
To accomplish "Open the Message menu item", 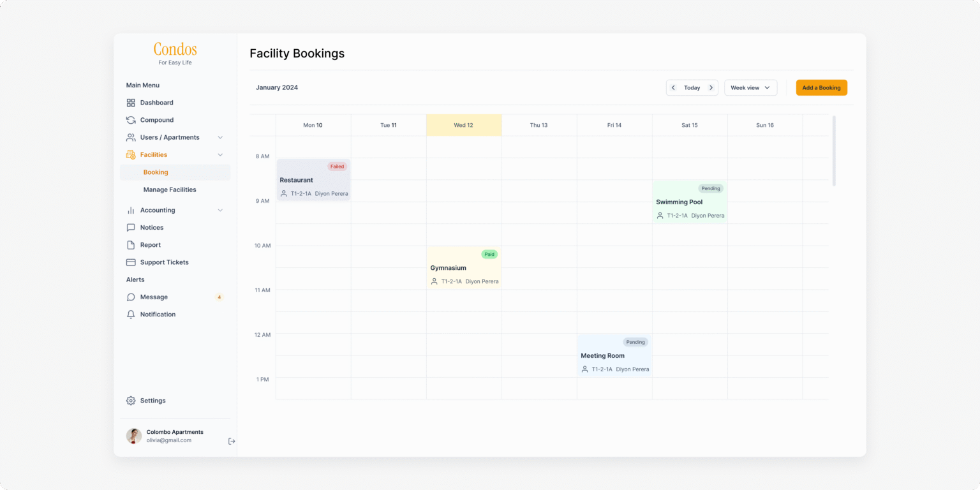I will pyautogui.click(x=154, y=297).
